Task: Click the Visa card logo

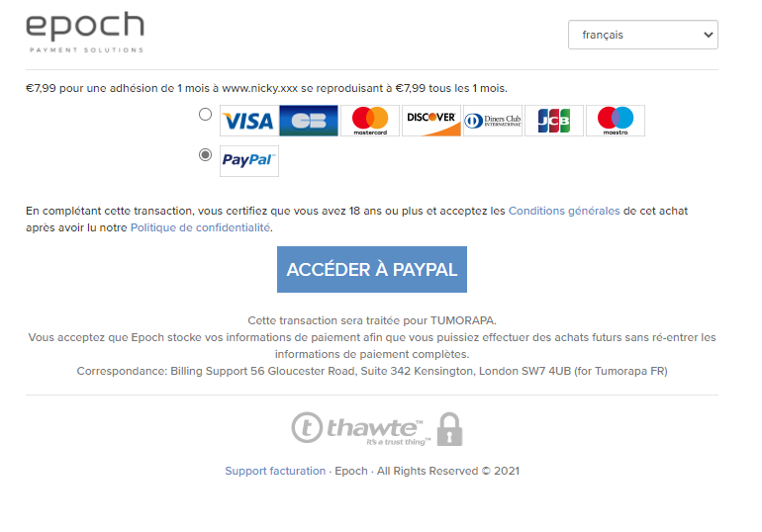Action: pos(249,121)
